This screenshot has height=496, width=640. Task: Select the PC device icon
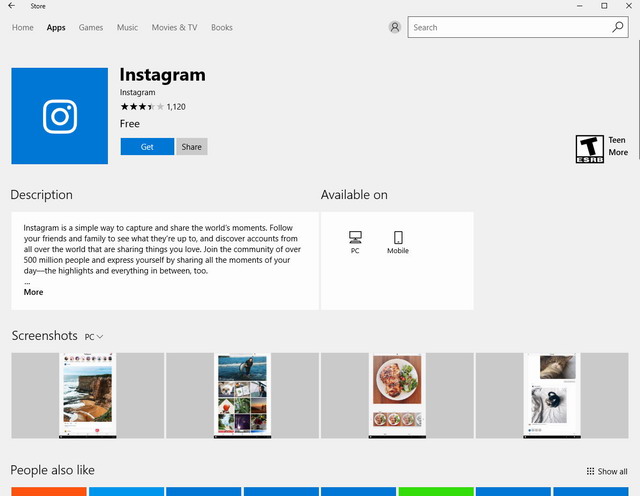(x=355, y=238)
